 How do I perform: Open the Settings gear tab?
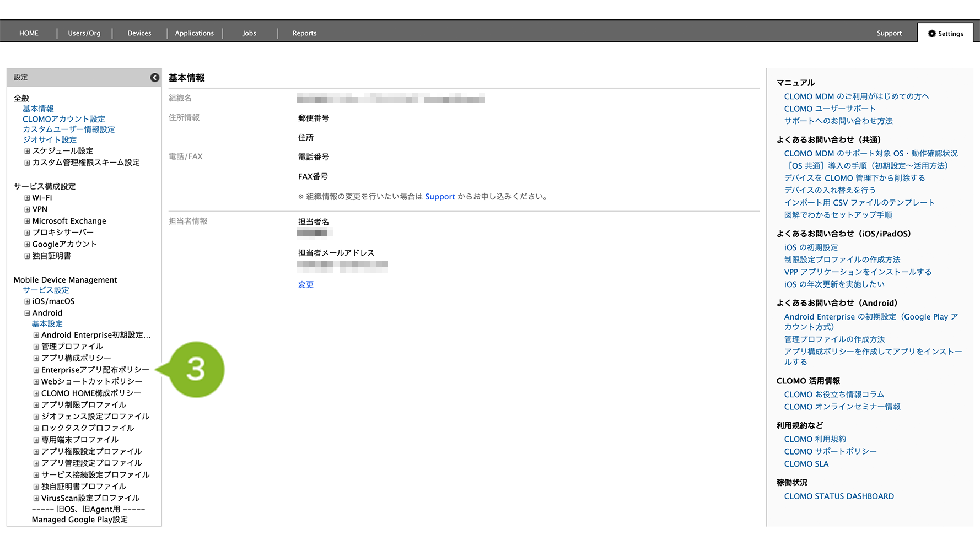point(945,34)
